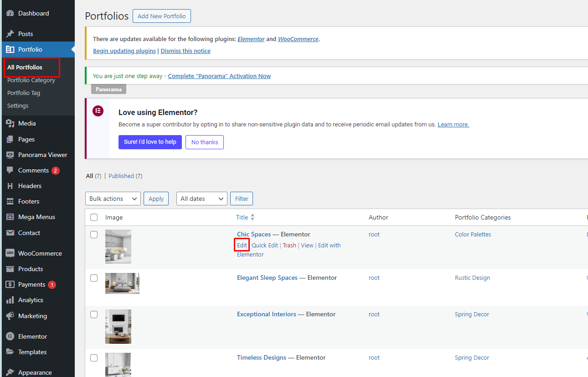588x377 pixels.
Task: Open the Elegant Sleep Spaces title
Action: pyautogui.click(x=267, y=278)
